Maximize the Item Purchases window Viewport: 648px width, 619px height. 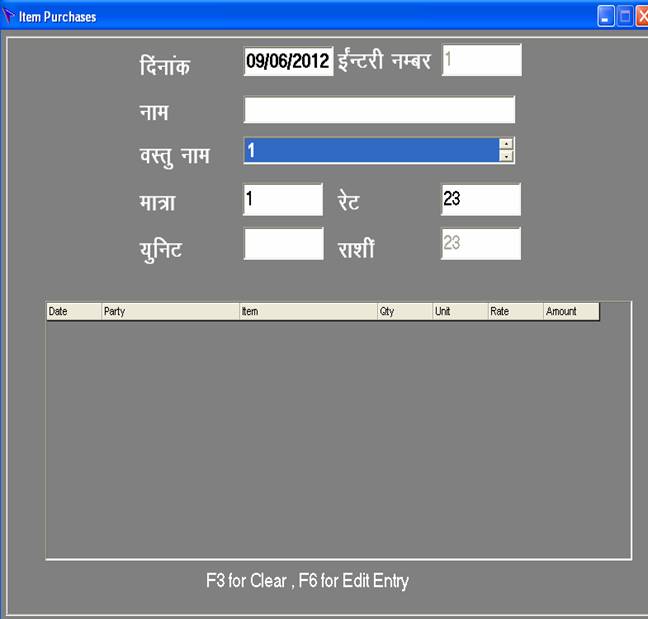pos(624,16)
